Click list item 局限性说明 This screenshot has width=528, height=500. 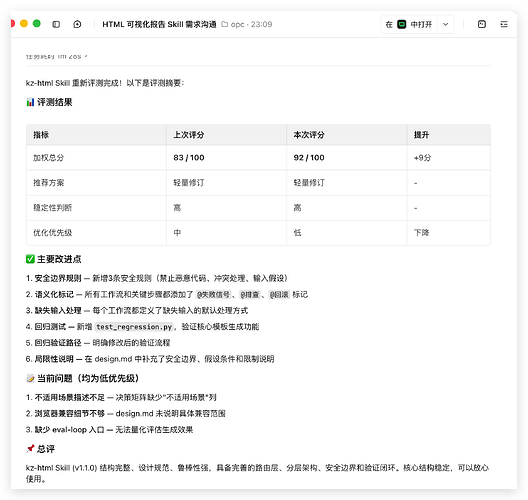click(150, 359)
